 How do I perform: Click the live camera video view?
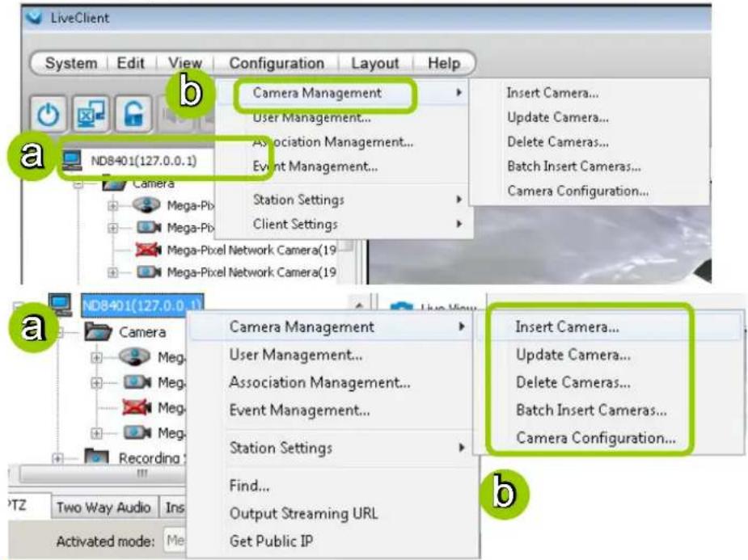[x=539, y=246]
